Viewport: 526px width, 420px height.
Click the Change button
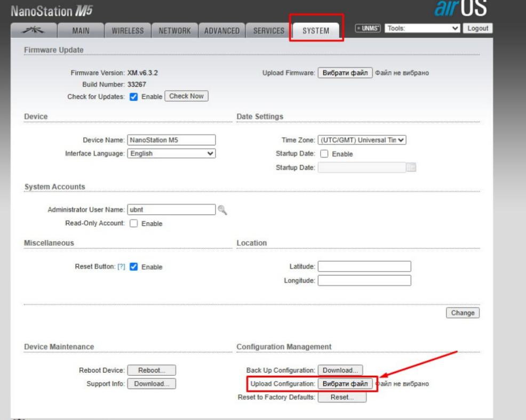tap(463, 313)
